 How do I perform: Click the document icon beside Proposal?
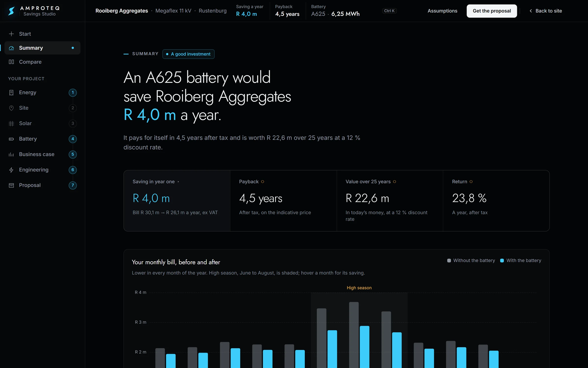tap(11, 185)
